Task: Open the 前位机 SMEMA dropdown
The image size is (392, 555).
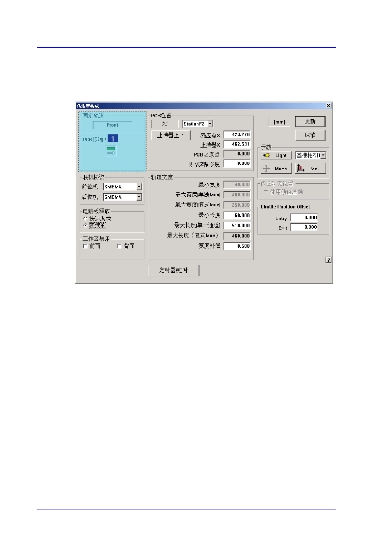Action: 139,187
